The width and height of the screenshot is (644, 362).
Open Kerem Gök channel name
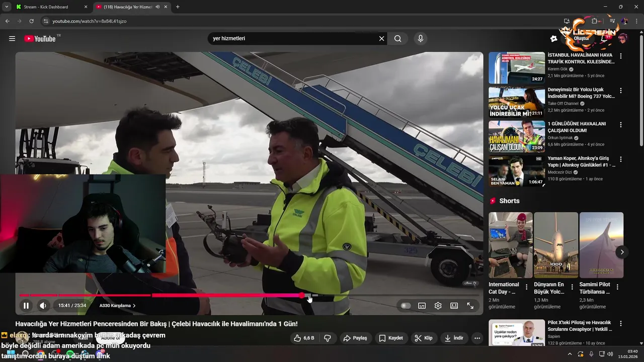[557, 69]
